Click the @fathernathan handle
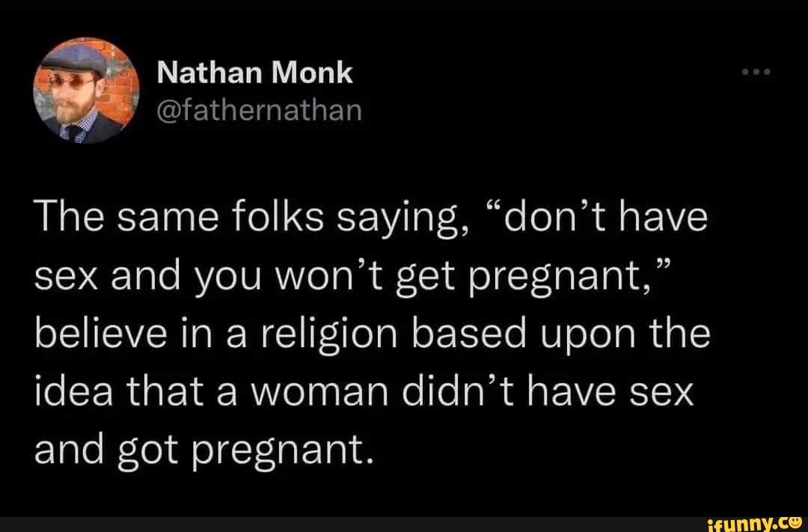Viewport: 808px width, 532px height. click(x=260, y=113)
